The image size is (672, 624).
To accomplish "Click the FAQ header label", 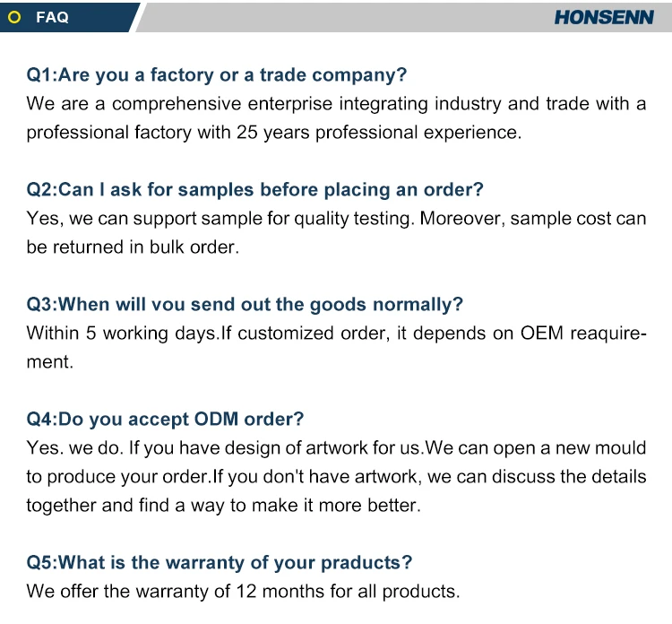I will (x=52, y=17).
